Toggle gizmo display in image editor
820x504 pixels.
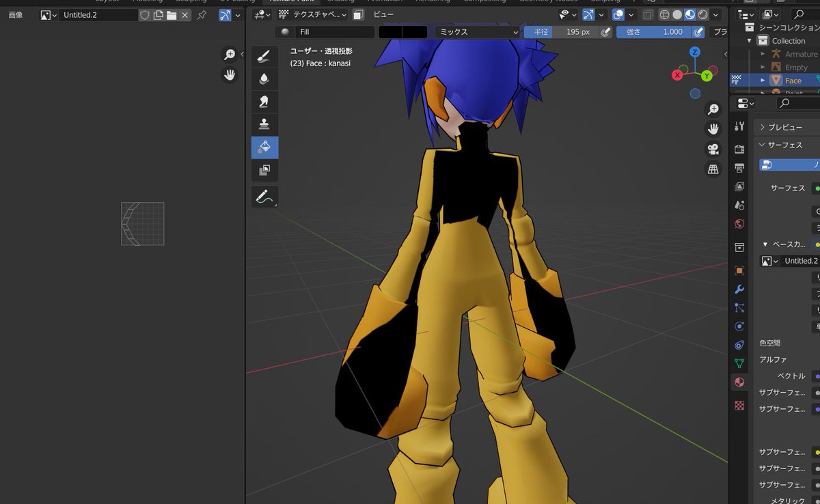(x=225, y=15)
